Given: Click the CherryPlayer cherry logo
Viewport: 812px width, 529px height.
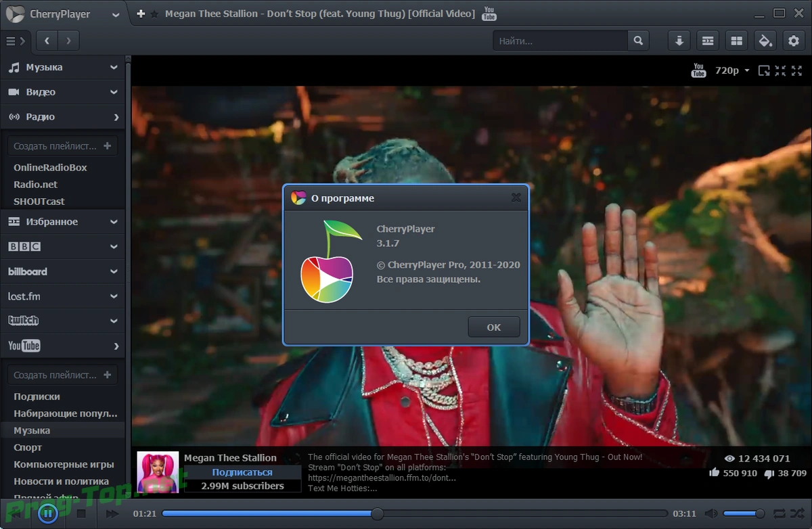Looking at the screenshot, I should [331, 262].
